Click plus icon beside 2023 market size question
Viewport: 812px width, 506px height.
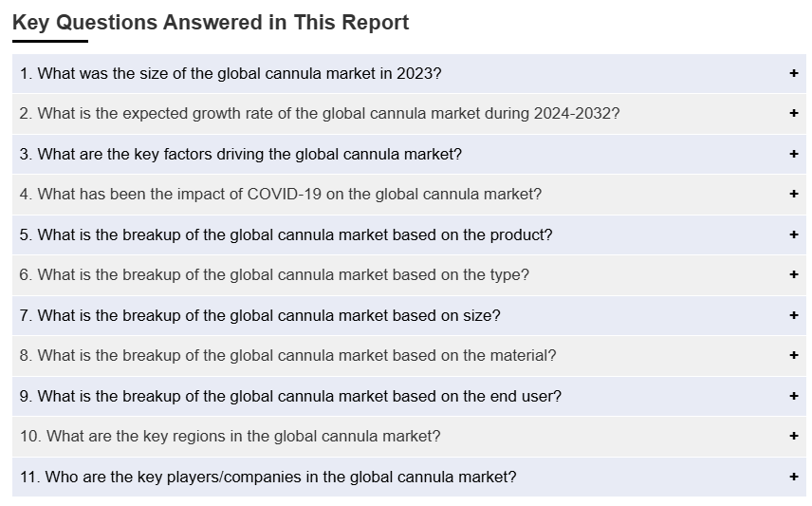tap(794, 73)
